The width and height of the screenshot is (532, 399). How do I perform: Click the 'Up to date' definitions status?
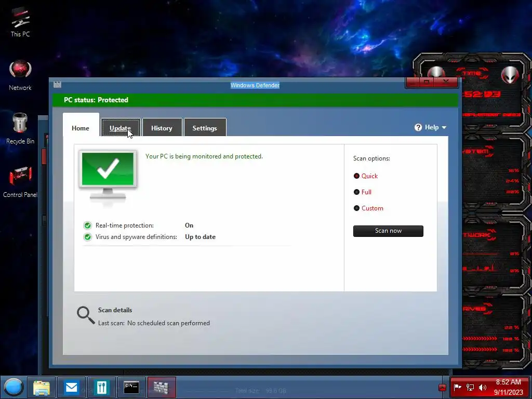click(x=200, y=237)
